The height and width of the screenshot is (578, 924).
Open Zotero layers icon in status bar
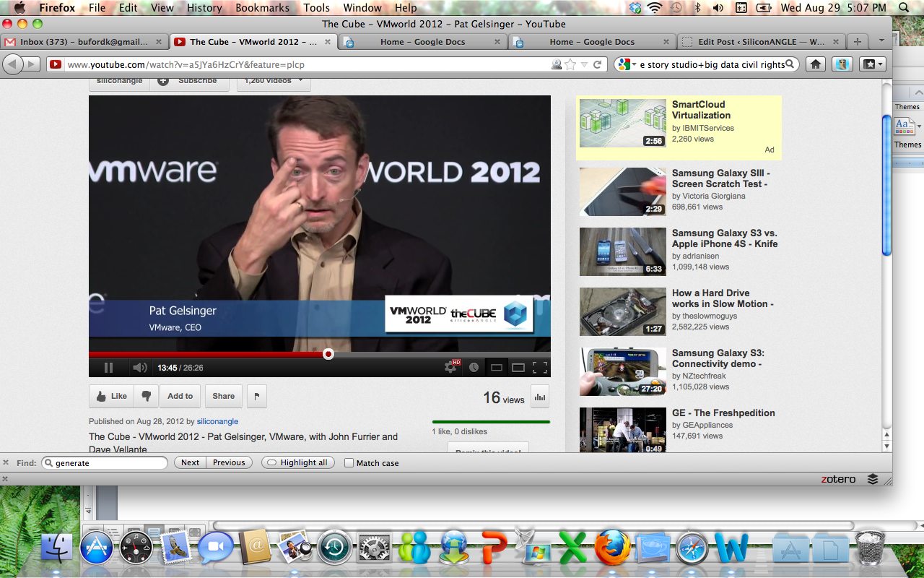click(x=873, y=478)
